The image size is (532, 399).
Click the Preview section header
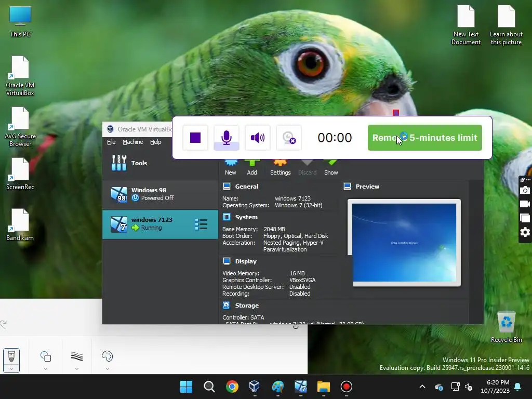(367, 187)
